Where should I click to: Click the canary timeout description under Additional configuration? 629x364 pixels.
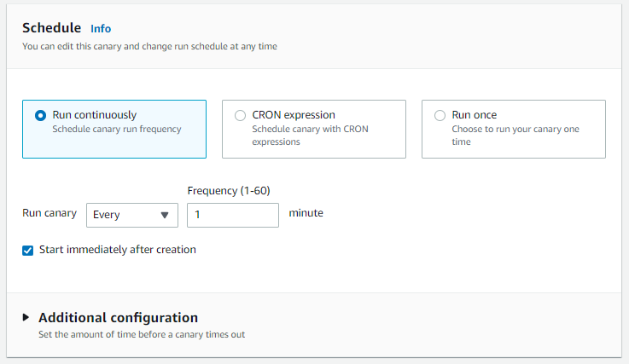click(142, 335)
